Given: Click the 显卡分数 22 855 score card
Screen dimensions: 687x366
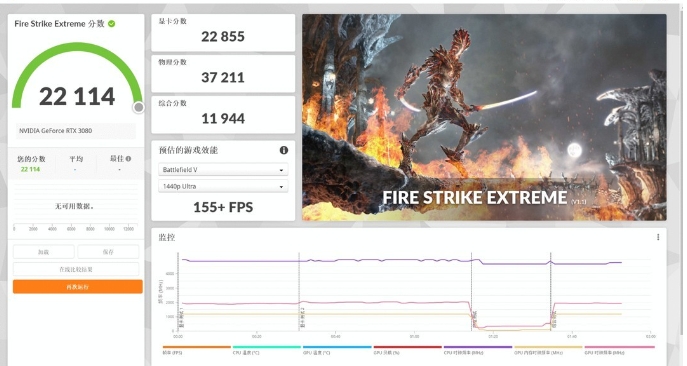Looking at the screenshot, I should (223, 33).
